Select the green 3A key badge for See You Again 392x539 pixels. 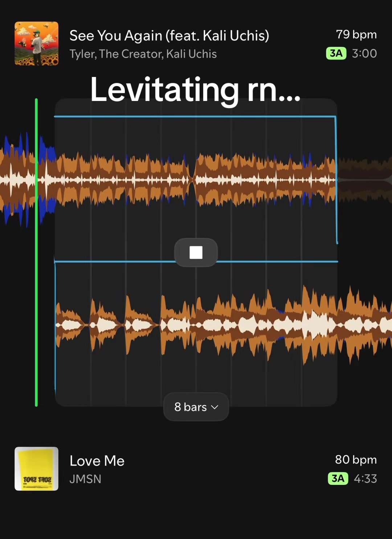[336, 53]
